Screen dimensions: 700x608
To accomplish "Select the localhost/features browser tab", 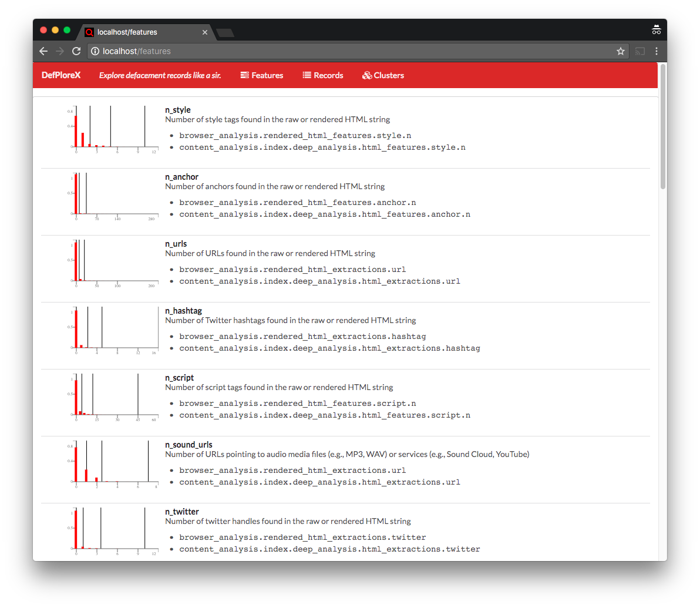I will click(146, 32).
